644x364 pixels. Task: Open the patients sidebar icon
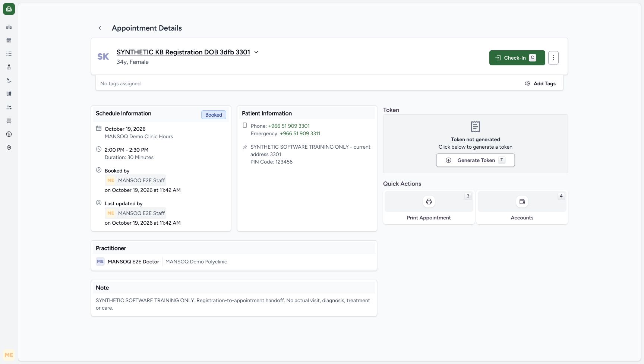pos(9,67)
